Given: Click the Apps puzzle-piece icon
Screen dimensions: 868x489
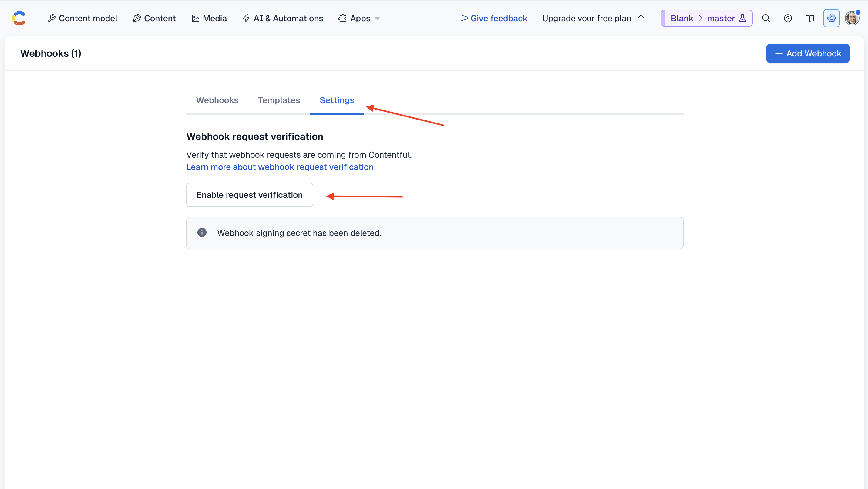Looking at the screenshot, I should pyautogui.click(x=342, y=18).
